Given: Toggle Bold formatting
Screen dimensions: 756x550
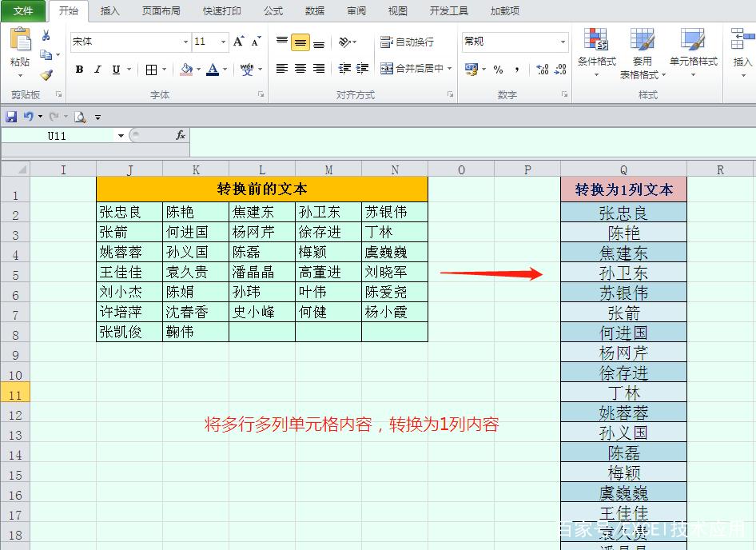Looking at the screenshot, I should pyautogui.click(x=80, y=70).
